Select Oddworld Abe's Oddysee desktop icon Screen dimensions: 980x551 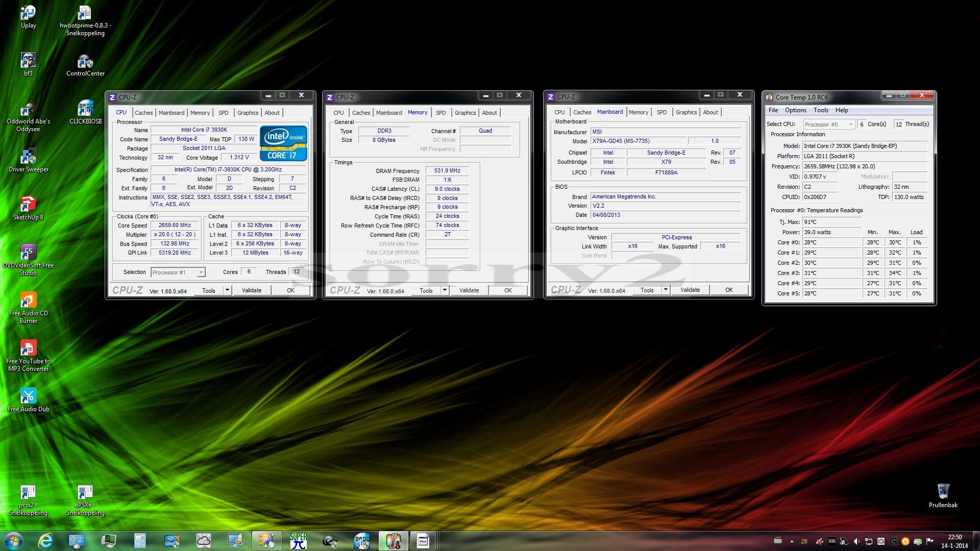pyautogui.click(x=28, y=116)
